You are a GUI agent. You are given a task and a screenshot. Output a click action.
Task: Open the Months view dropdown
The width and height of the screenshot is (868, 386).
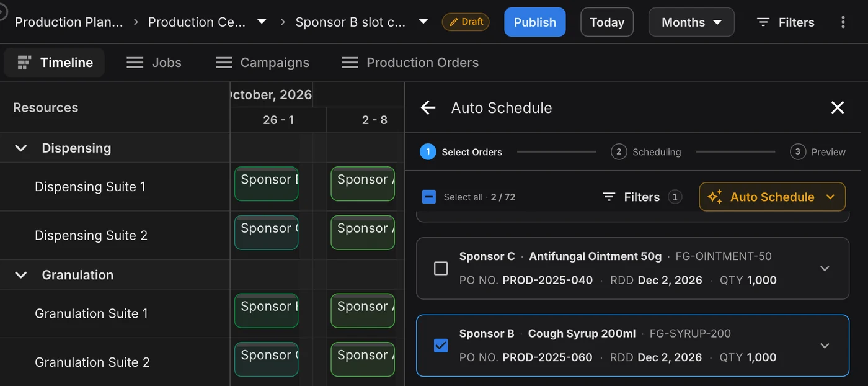[691, 22]
